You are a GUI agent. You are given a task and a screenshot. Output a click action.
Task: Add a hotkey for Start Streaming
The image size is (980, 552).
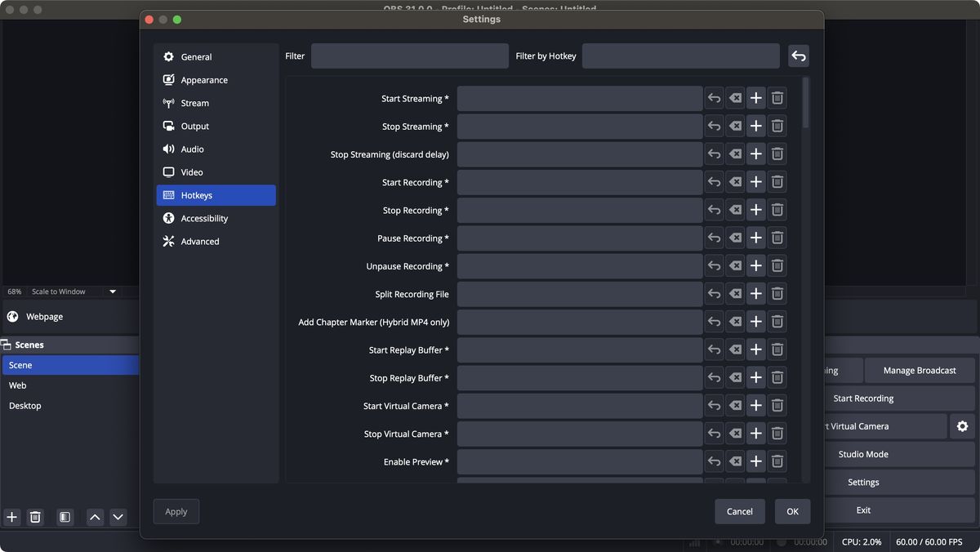click(755, 98)
